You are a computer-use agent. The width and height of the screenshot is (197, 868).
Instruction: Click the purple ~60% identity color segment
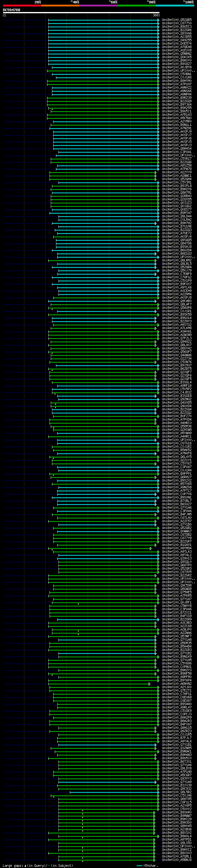coord(98,6)
